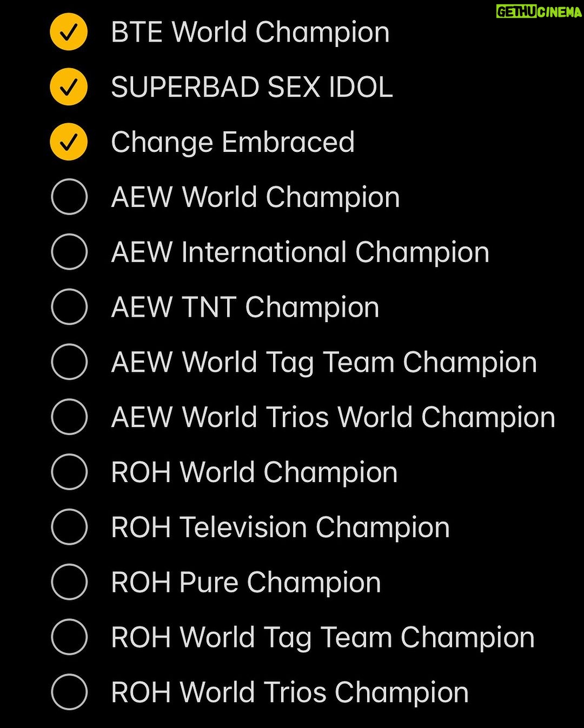Tap the AEW International Champion label
Viewport: 584px width, 728px height.
click(x=301, y=252)
